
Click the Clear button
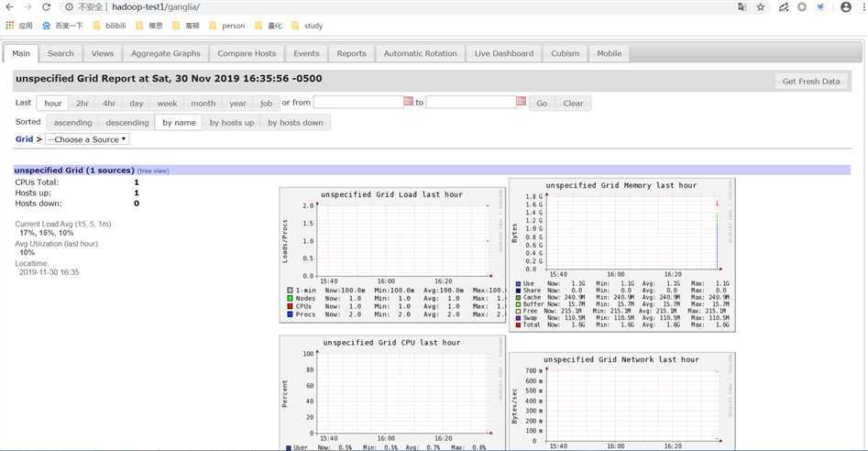573,103
